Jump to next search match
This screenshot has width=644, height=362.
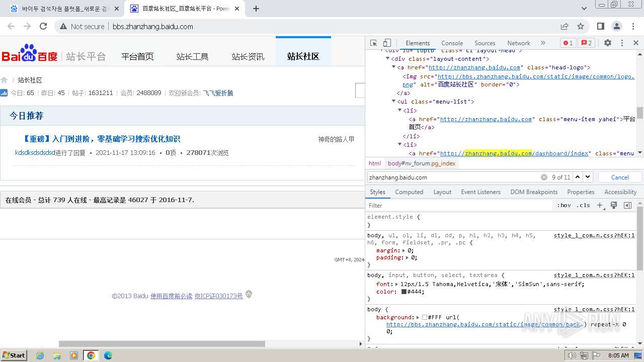[x=588, y=177]
